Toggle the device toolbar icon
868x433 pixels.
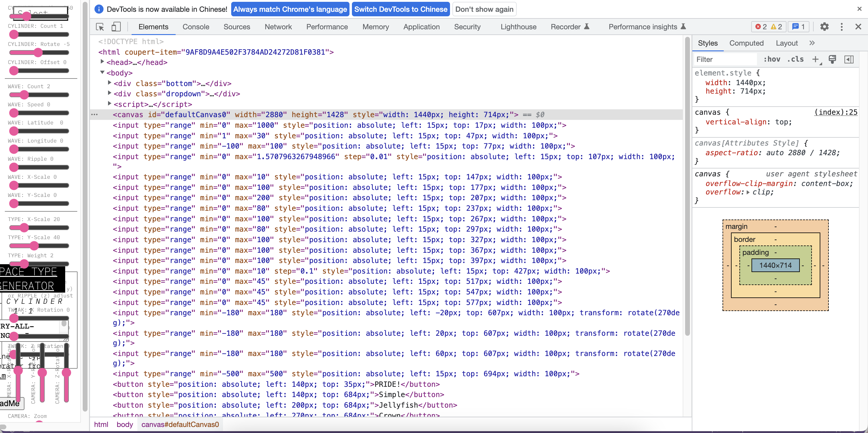pos(116,27)
